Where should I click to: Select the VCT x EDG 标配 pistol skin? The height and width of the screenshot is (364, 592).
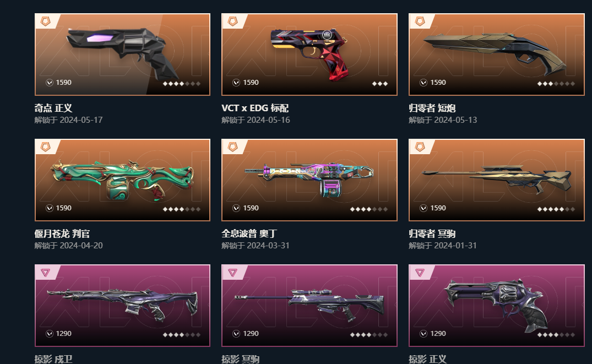tap(309, 55)
